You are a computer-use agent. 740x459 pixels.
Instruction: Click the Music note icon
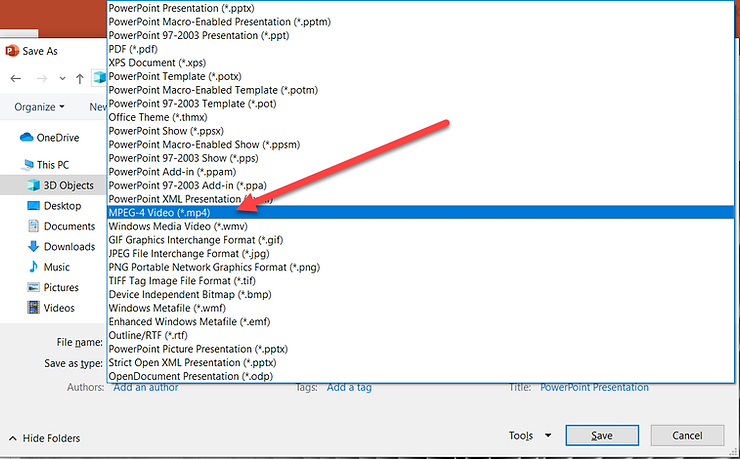click(33, 267)
